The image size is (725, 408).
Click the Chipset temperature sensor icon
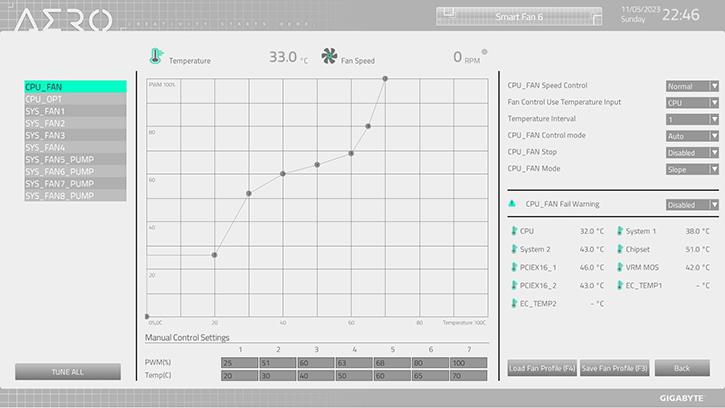[619, 249]
